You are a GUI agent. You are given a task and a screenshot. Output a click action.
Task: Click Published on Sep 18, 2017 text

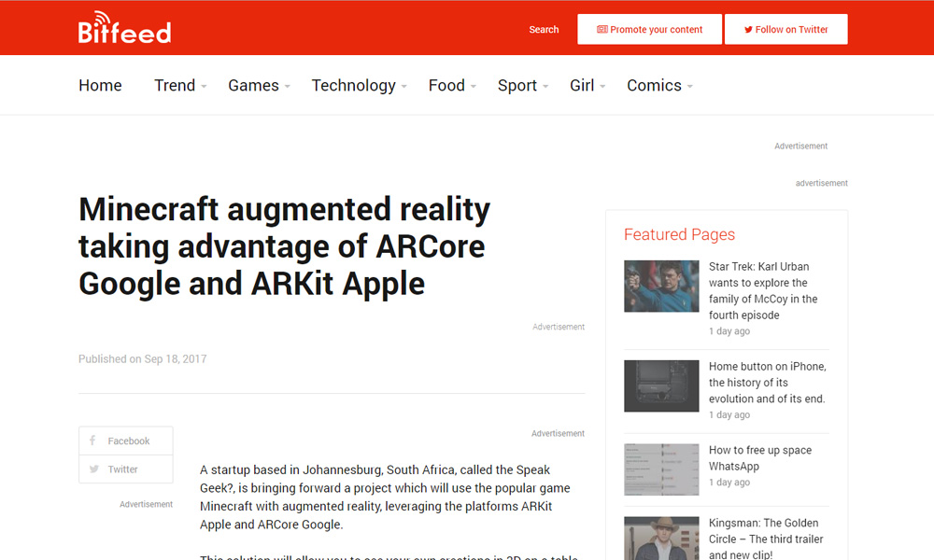(x=142, y=358)
